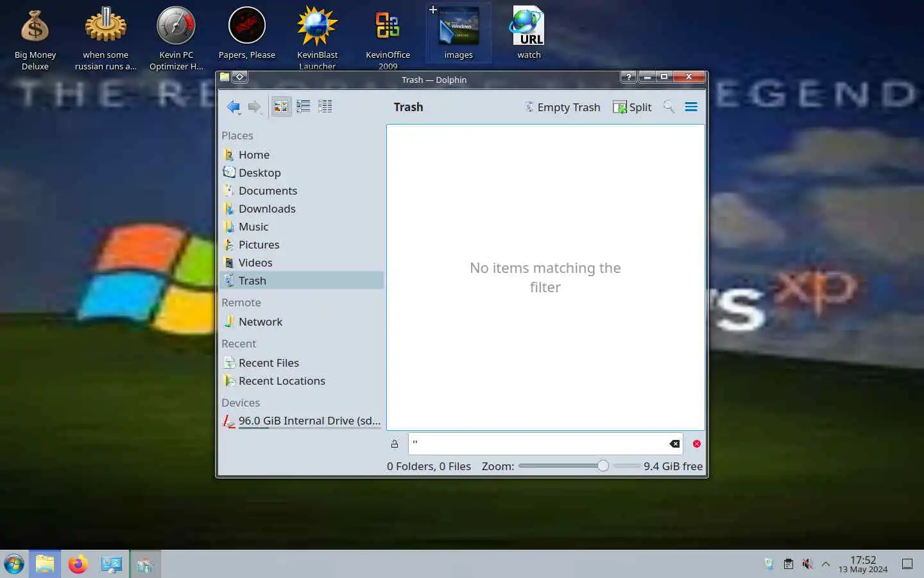The height and width of the screenshot is (578, 924).
Task: Click the muted volume tray icon
Action: click(807, 565)
